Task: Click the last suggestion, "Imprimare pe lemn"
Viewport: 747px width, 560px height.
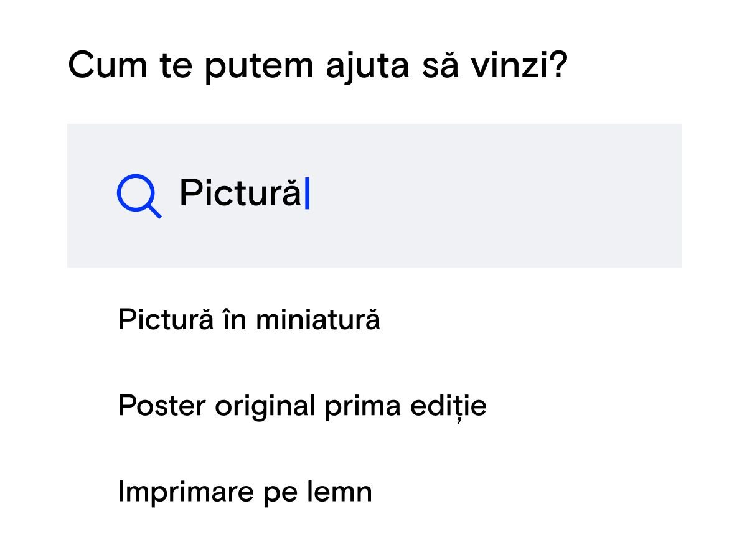Action: [x=245, y=492]
